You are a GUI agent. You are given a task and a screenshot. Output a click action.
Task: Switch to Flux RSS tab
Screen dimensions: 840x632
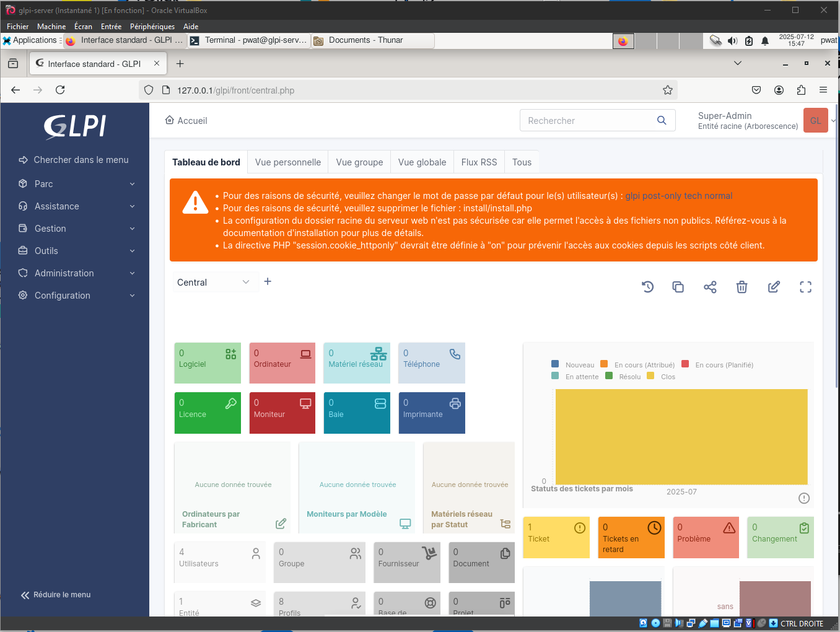point(479,162)
